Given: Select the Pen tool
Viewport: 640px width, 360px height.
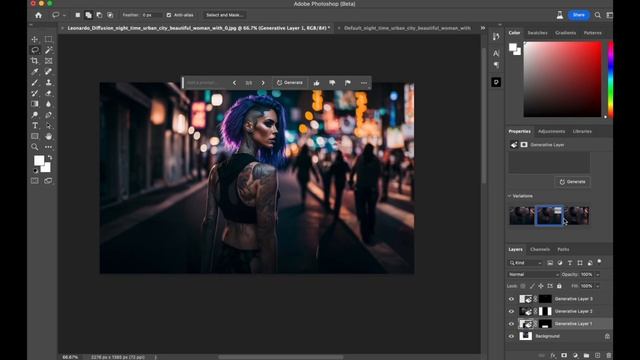Looking at the screenshot, I should pyautogui.click(x=49, y=115).
